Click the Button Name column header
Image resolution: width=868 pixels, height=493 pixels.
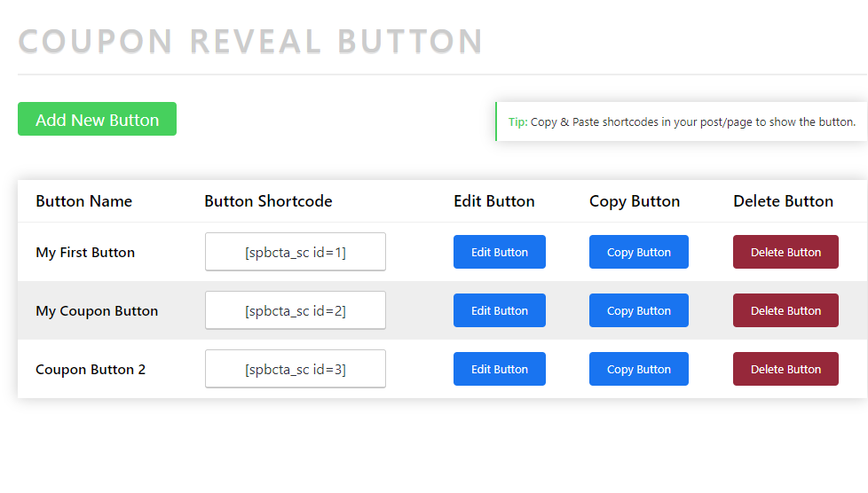(83, 201)
